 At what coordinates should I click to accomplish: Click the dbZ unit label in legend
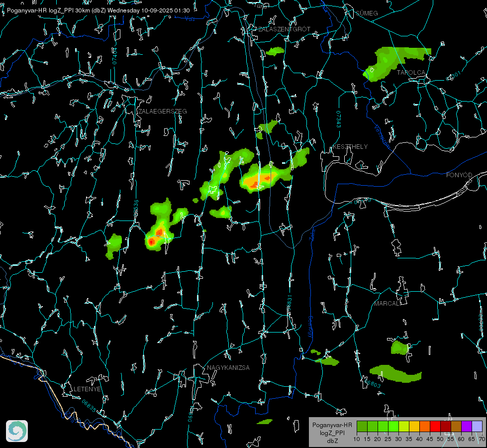[x=332, y=441]
